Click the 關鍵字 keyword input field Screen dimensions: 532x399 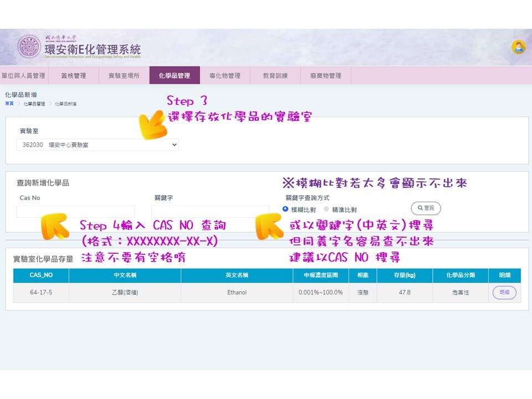210,212
